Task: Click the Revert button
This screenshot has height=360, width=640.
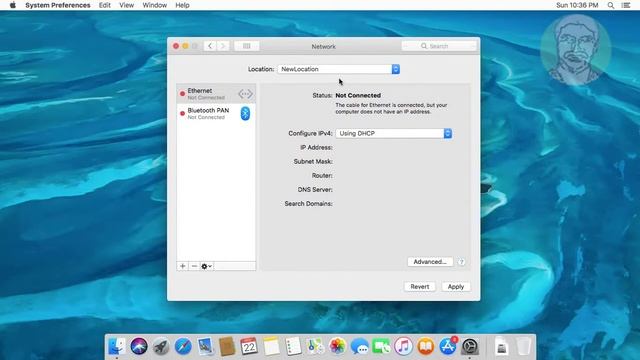Action: coord(420,287)
